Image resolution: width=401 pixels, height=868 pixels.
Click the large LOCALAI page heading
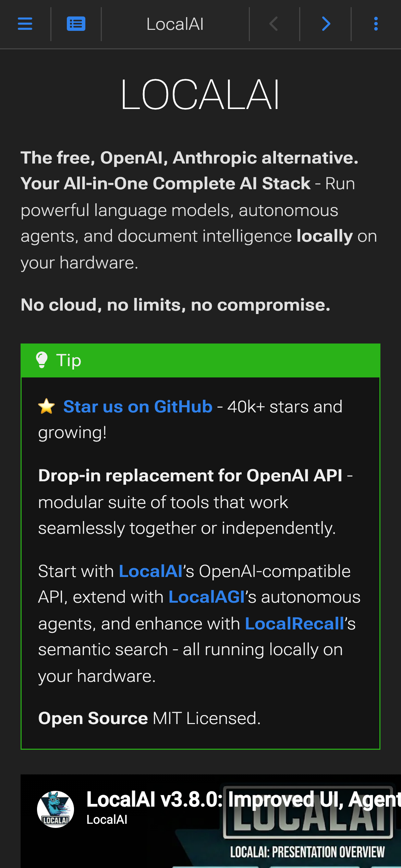point(200,95)
